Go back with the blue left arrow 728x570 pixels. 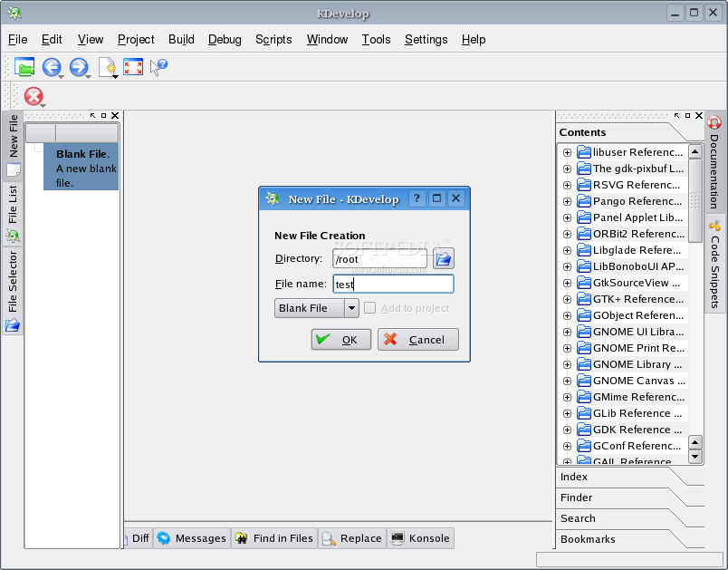(x=51, y=67)
